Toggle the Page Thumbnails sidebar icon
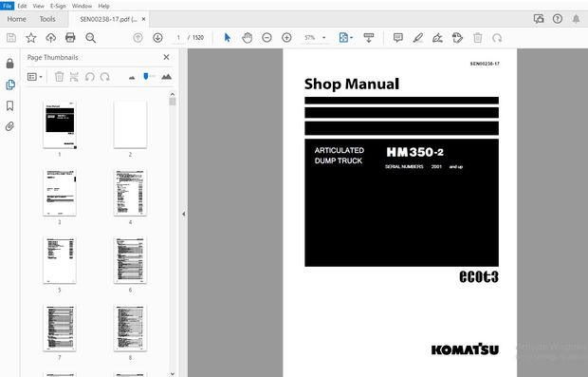Viewport: 588px width, 377px height. pyautogui.click(x=10, y=85)
